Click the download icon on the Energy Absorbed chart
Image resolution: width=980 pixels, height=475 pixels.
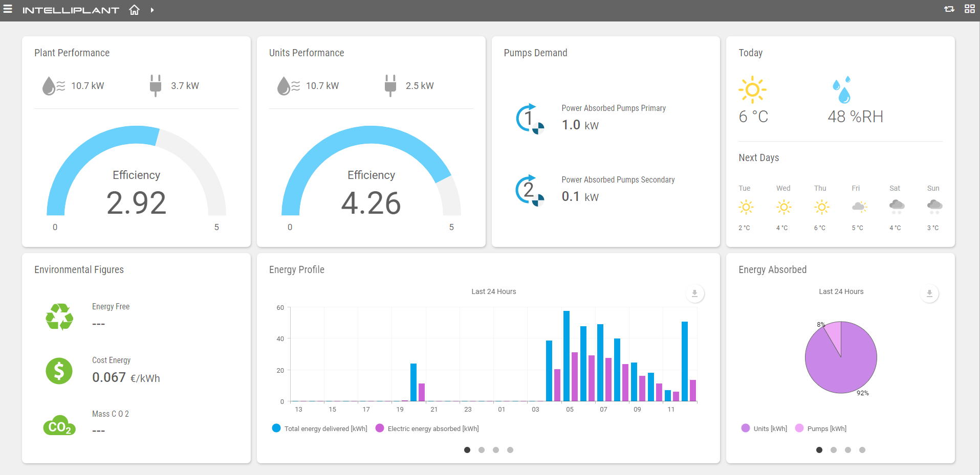click(x=929, y=293)
